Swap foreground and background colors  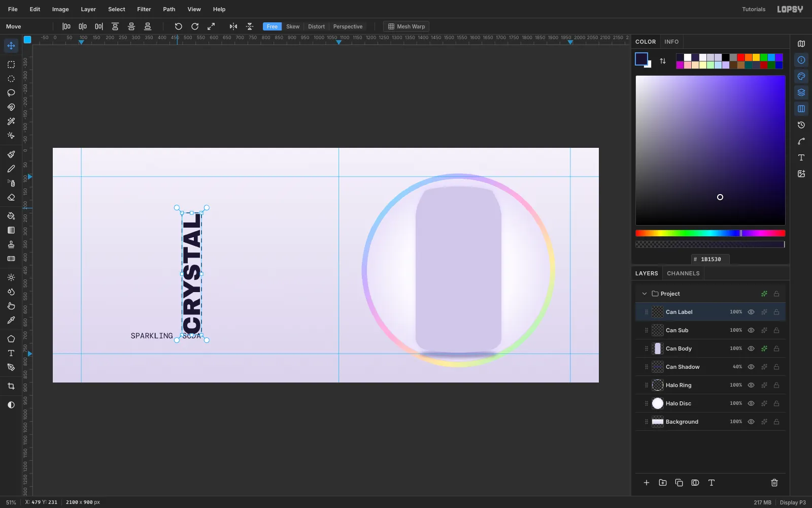click(x=663, y=61)
